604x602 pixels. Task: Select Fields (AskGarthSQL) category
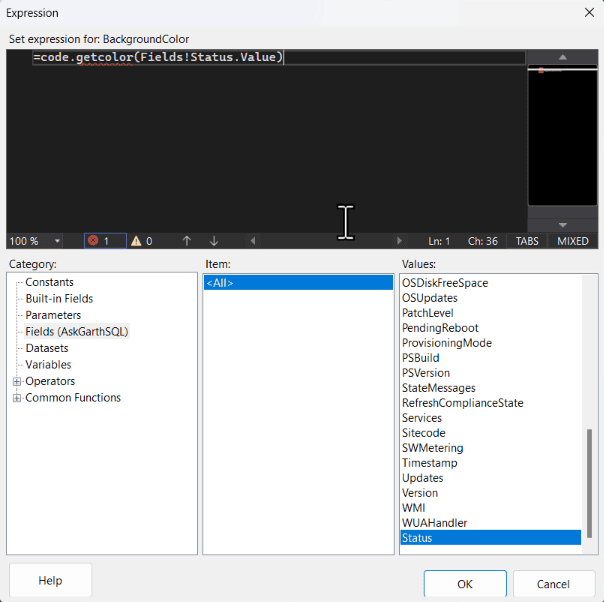(x=77, y=332)
